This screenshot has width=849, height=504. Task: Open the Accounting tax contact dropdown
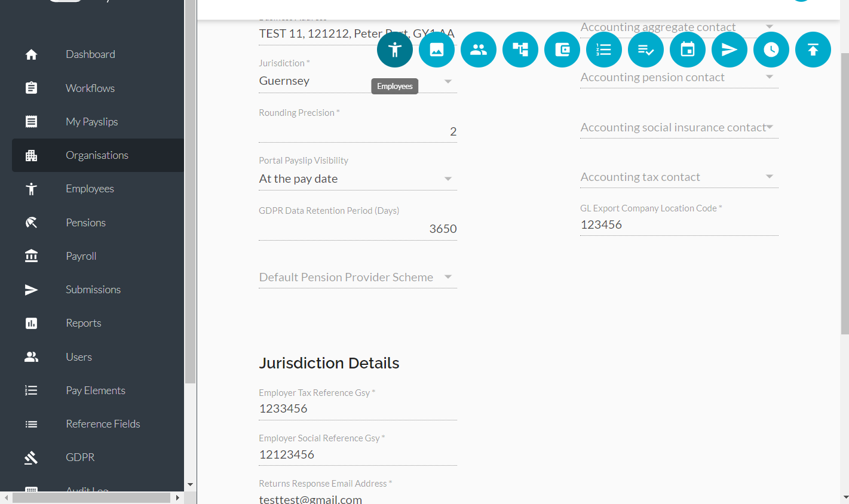[x=679, y=177]
